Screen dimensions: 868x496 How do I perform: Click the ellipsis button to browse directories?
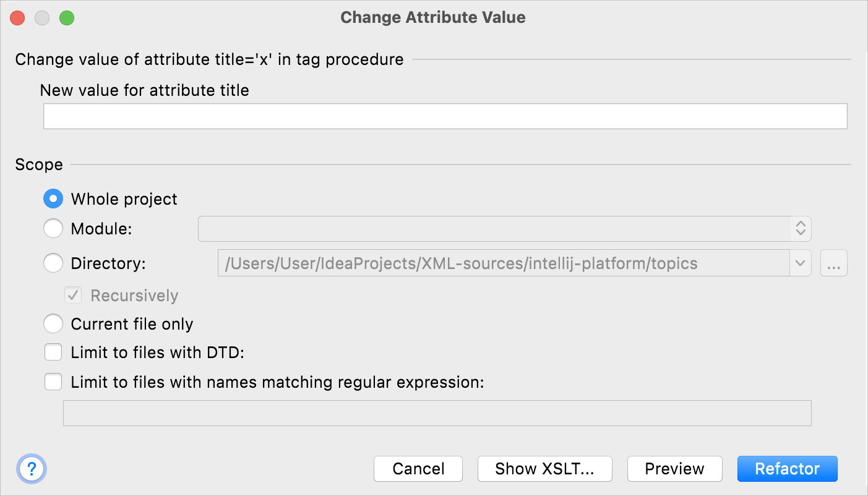click(833, 263)
